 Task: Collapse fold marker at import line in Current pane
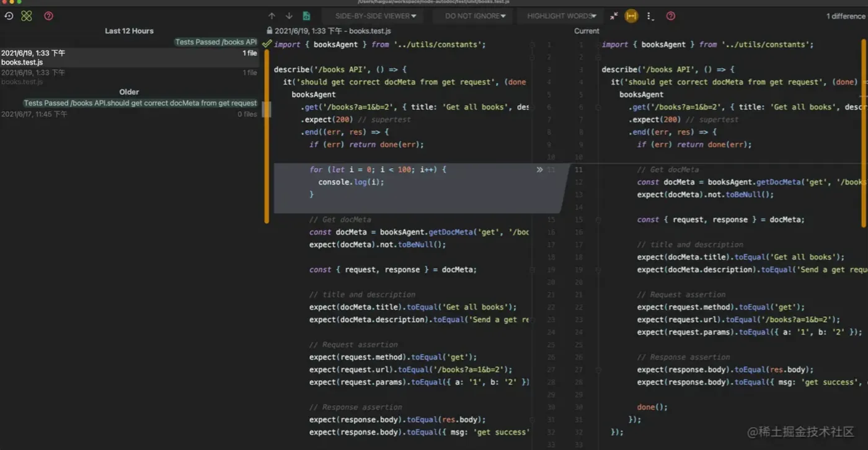pos(598,45)
